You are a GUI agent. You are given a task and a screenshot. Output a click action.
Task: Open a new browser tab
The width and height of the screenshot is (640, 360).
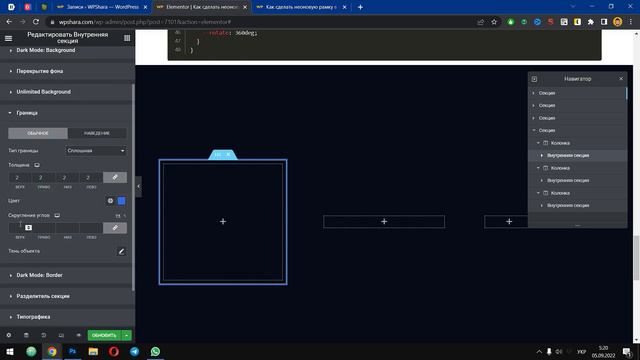(x=360, y=7)
